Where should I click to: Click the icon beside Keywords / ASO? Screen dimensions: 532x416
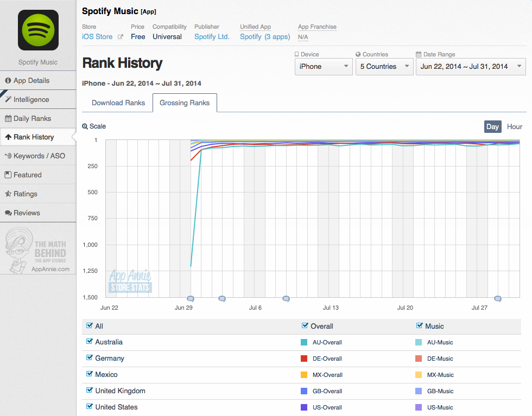click(8, 156)
